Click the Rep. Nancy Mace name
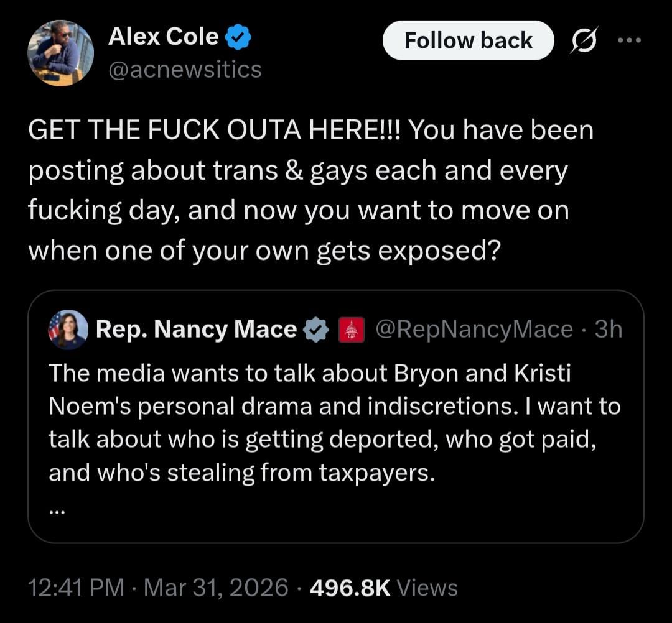The width and height of the screenshot is (672, 623). pos(196,330)
